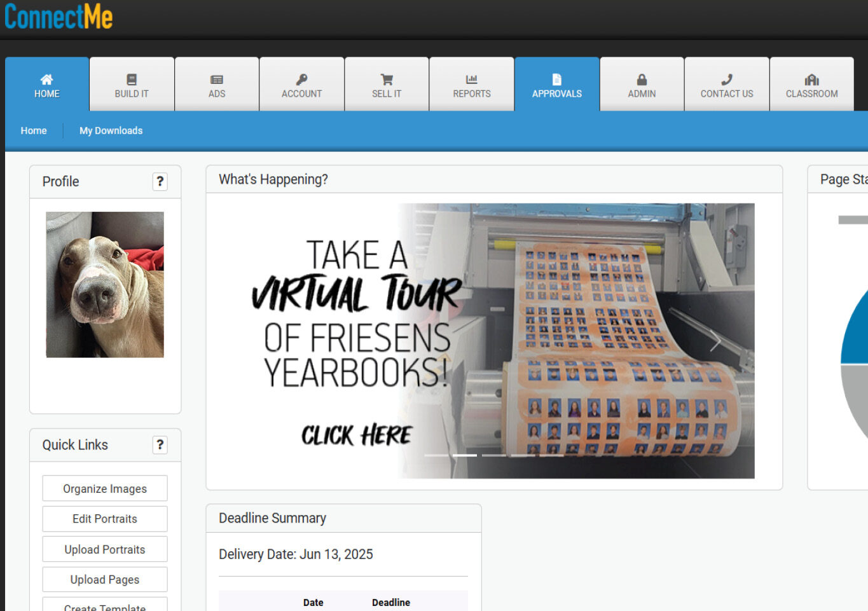Click the Upload Portraits button
Image resolution: width=868 pixels, height=611 pixels.
105,549
